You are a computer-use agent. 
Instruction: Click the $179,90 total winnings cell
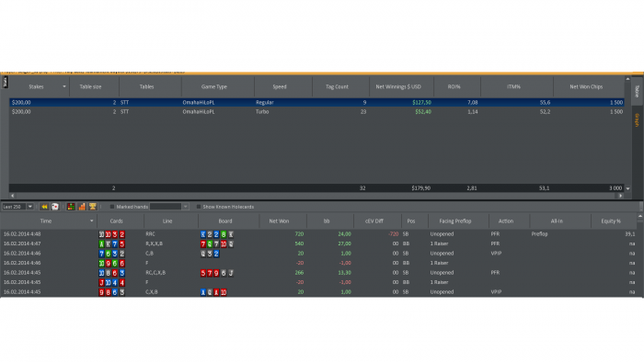click(x=421, y=188)
